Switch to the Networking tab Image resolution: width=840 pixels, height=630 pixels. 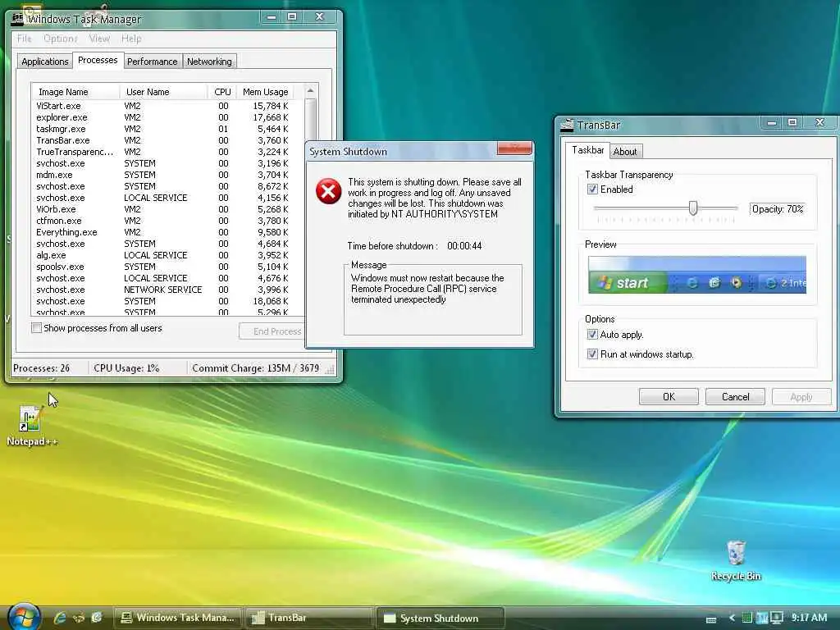(209, 62)
